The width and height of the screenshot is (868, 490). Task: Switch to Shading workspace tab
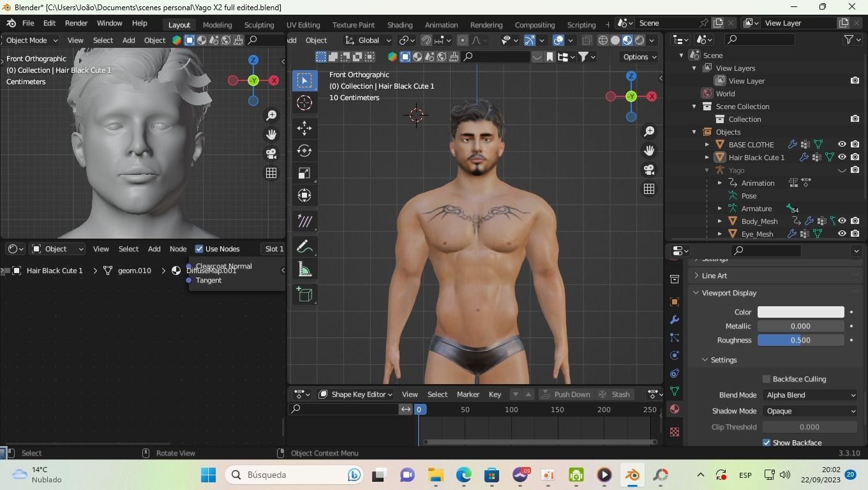coord(400,25)
